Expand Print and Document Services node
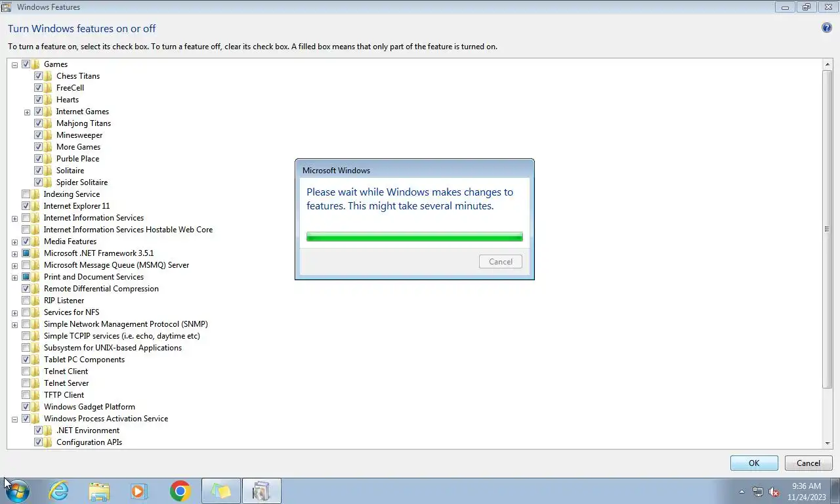This screenshot has width=840, height=504. (x=14, y=278)
